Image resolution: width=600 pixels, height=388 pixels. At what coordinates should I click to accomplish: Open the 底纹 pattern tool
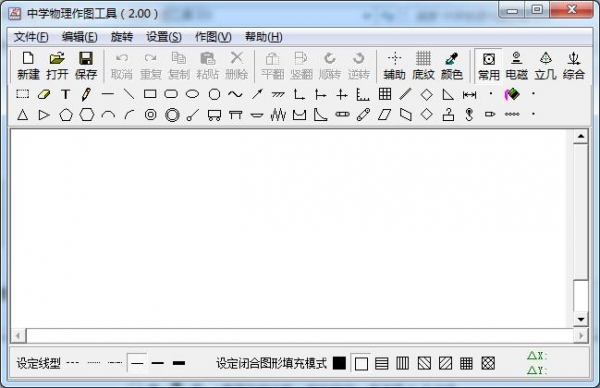423,65
